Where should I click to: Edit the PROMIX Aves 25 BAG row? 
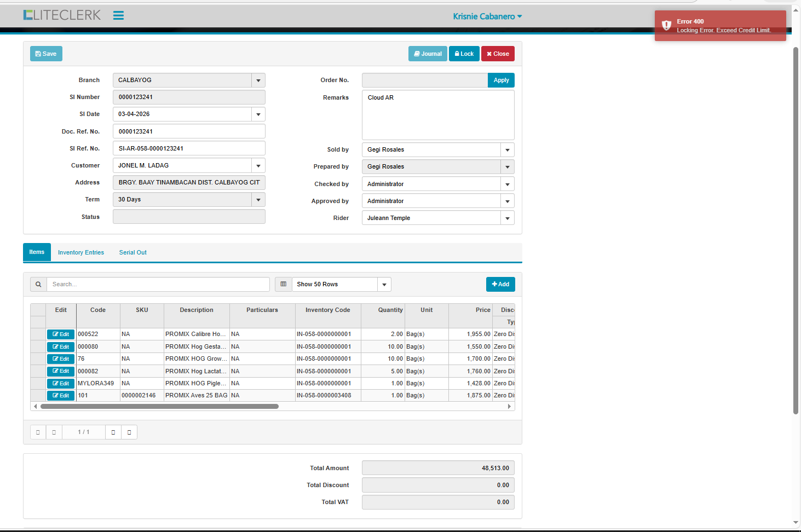tap(61, 396)
